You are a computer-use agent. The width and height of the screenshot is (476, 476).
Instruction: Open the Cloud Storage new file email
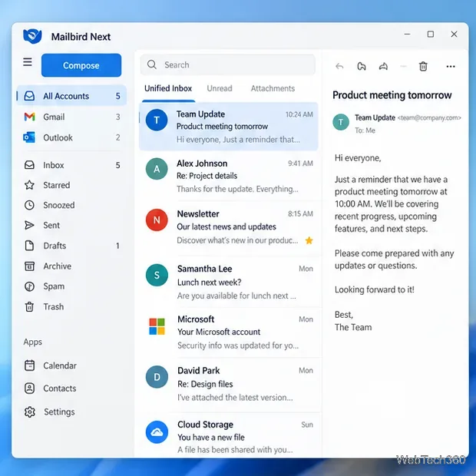pos(229,437)
